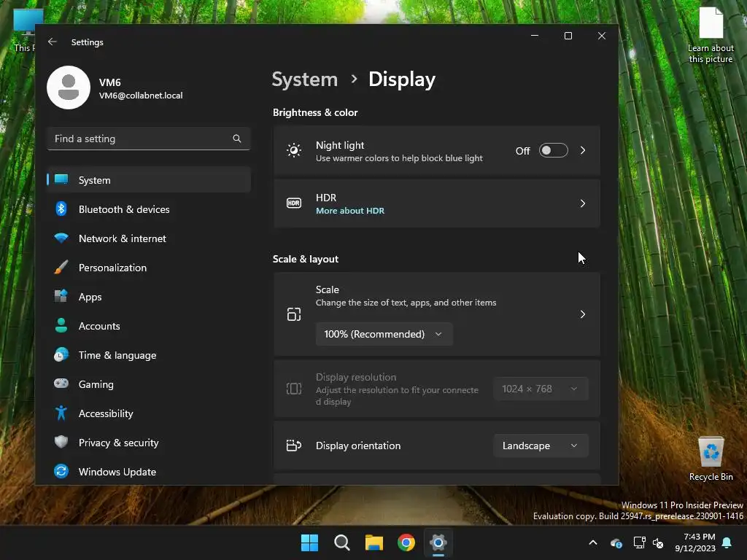Expand HDR settings chevron
The width and height of the screenshot is (747, 560).
(x=583, y=203)
